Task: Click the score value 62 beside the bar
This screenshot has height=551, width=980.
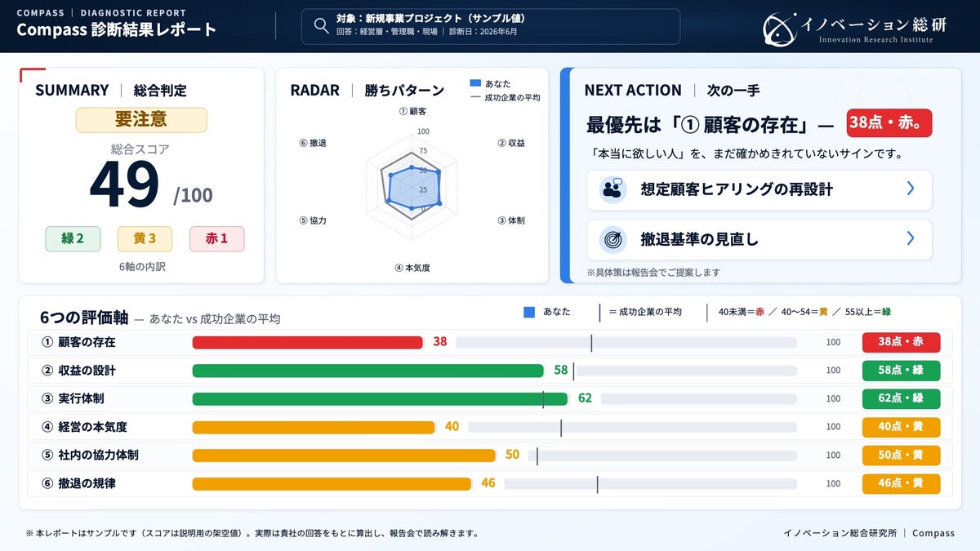Action: [x=585, y=398]
